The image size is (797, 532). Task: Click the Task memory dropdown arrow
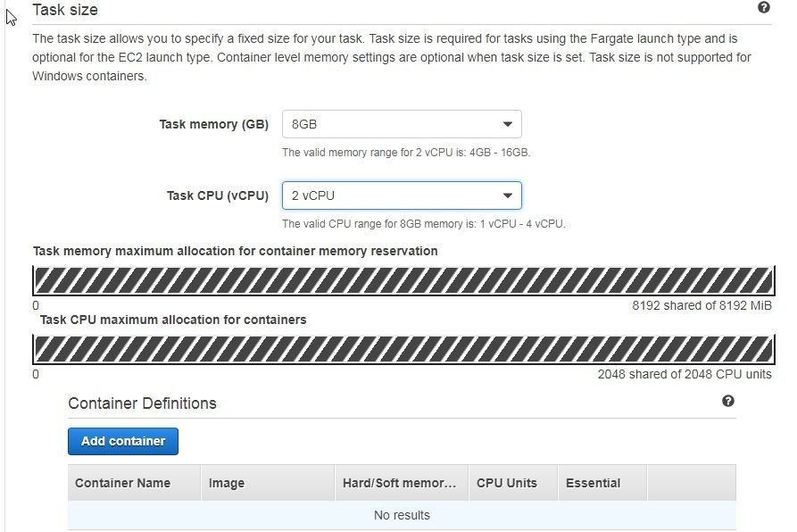point(507,124)
